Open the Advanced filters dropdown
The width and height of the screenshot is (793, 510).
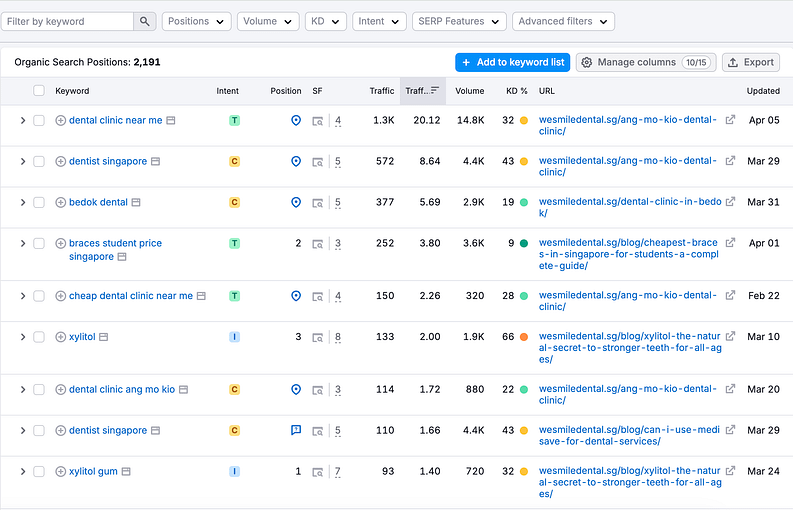pyautogui.click(x=563, y=21)
